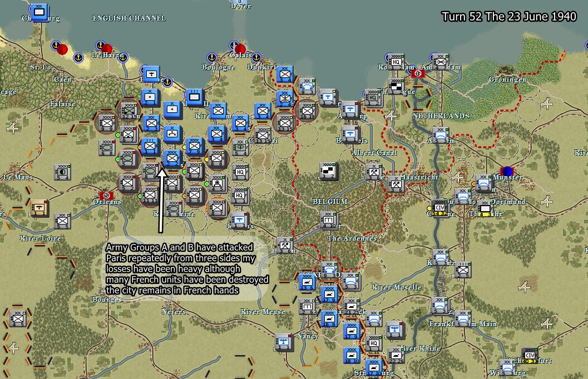The height and width of the screenshot is (379, 588).
Task: Select the grey unit marked 5 4 near Le Mans
Action: click(62, 172)
